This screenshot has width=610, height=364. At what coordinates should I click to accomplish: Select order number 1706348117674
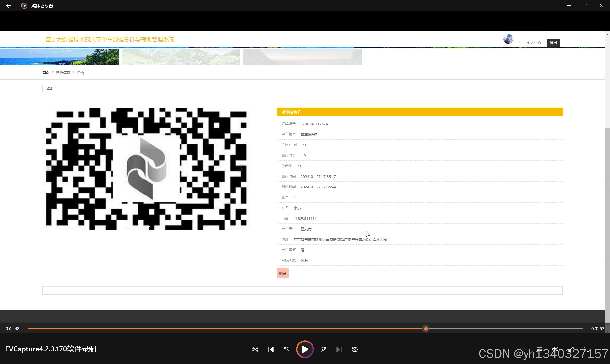pyautogui.click(x=314, y=124)
